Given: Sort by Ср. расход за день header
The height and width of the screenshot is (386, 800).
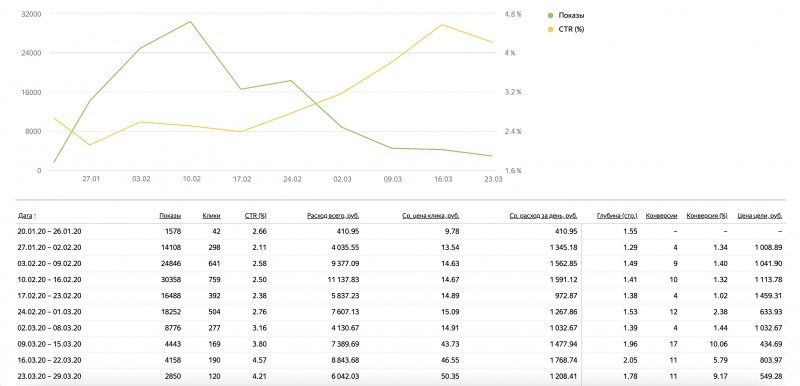Looking at the screenshot, I should 543,216.
